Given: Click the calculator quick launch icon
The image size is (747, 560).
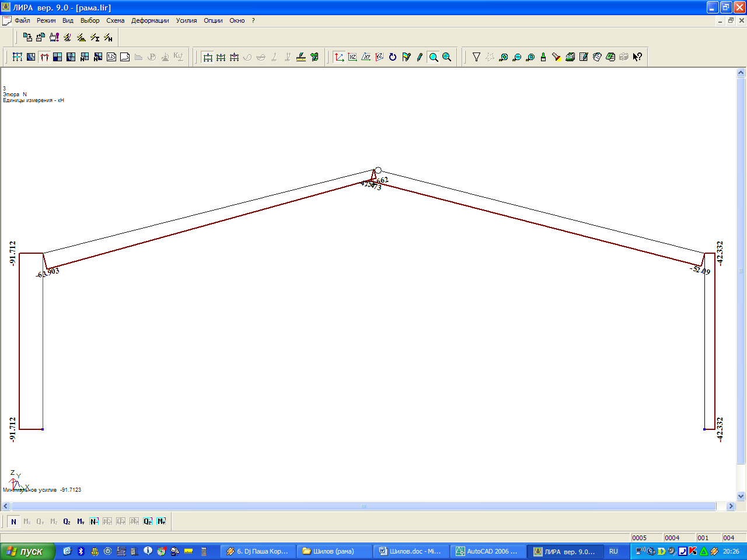Looking at the screenshot, I should [204, 551].
